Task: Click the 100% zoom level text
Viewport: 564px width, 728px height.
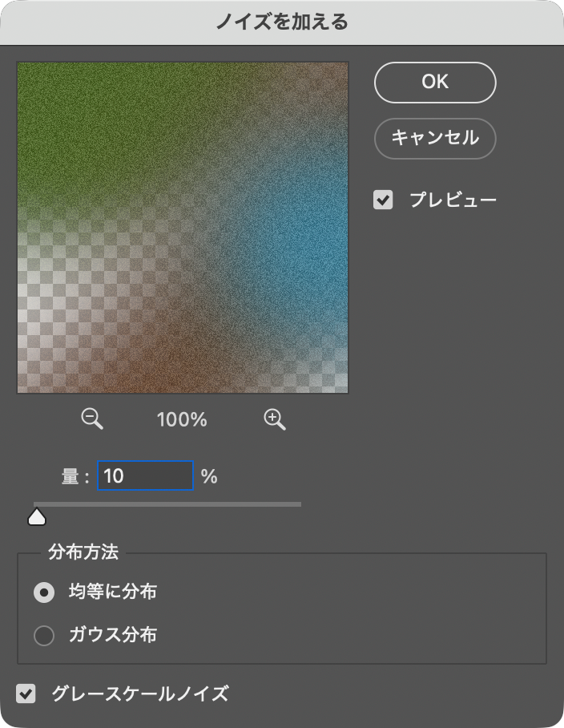Action: click(x=183, y=419)
